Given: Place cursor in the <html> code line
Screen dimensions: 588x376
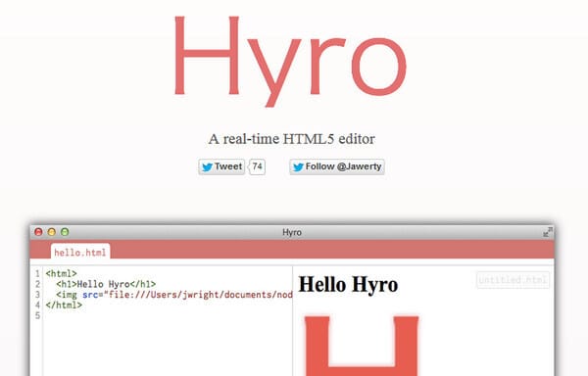Looking at the screenshot, I should click(61, 273).
